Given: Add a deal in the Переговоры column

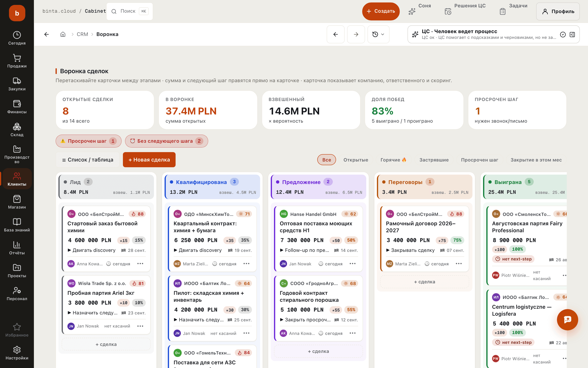Looking at the screenshot, I should [425, 282].
